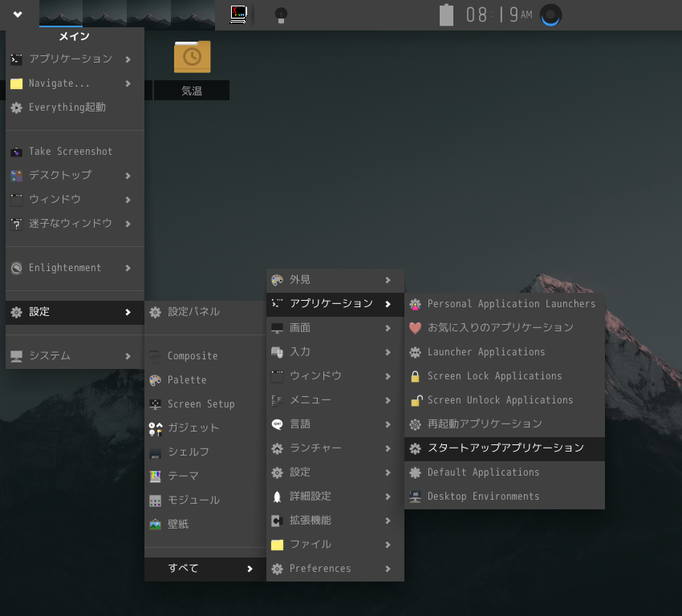
Task: Click the terminal computer icon in the top panel
Action: pos(238,14)
